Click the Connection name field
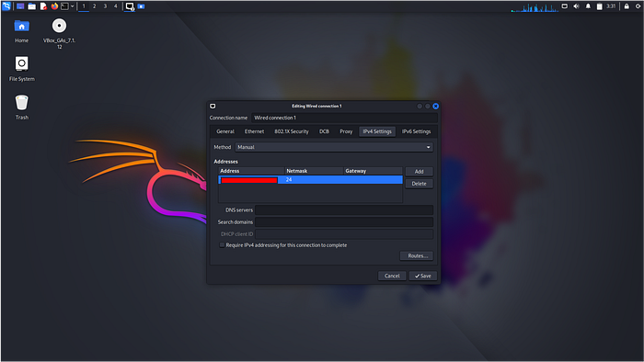This screenshot has height=362, width=644. (344, 118)
